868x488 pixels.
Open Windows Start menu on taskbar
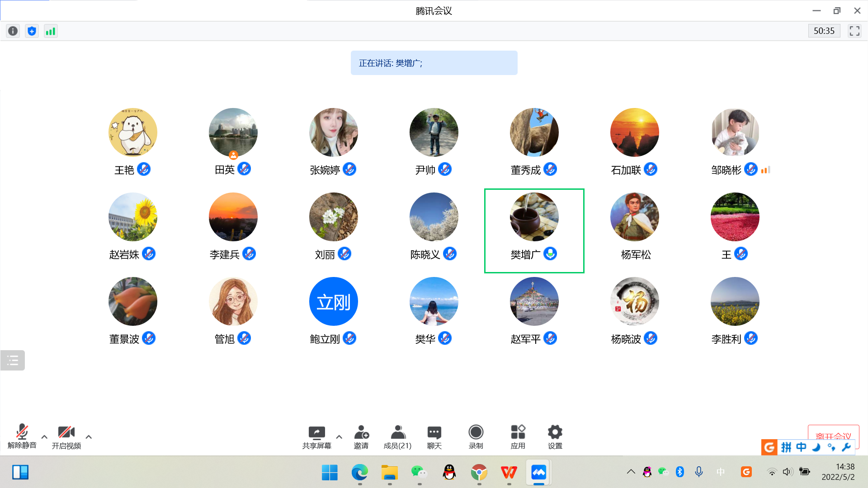tap(330, 473)
